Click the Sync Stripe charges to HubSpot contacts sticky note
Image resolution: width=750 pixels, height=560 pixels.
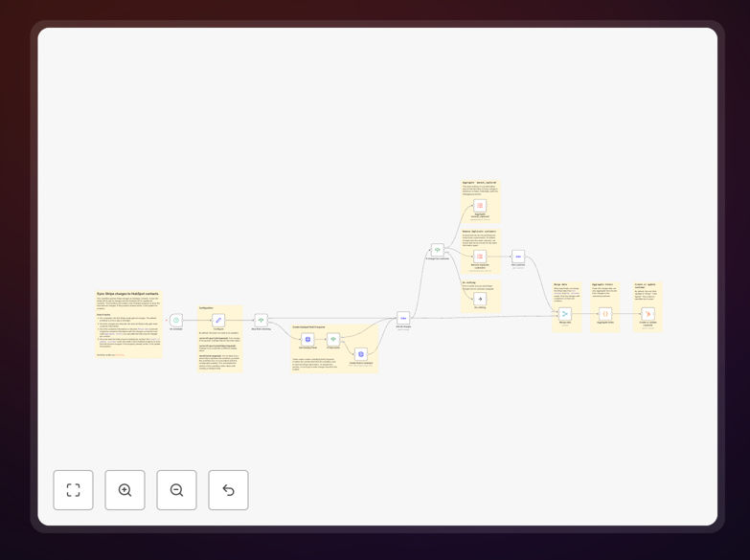tap(128, 324)
